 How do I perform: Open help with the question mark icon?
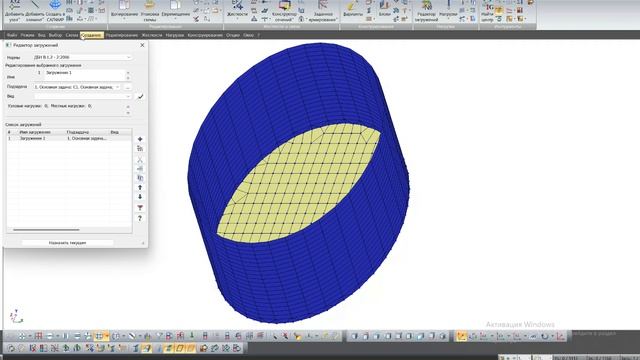(x=140, y=218)
